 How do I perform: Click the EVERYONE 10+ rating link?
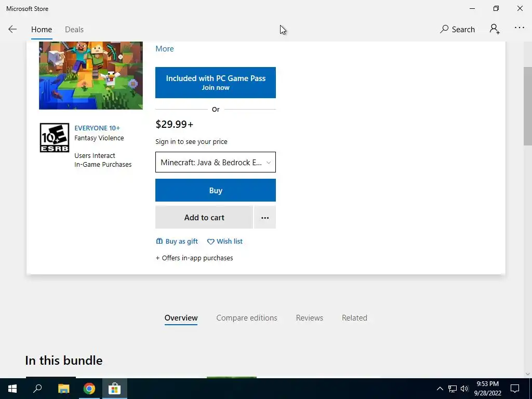pyautogui.click(x=97, y=128)
